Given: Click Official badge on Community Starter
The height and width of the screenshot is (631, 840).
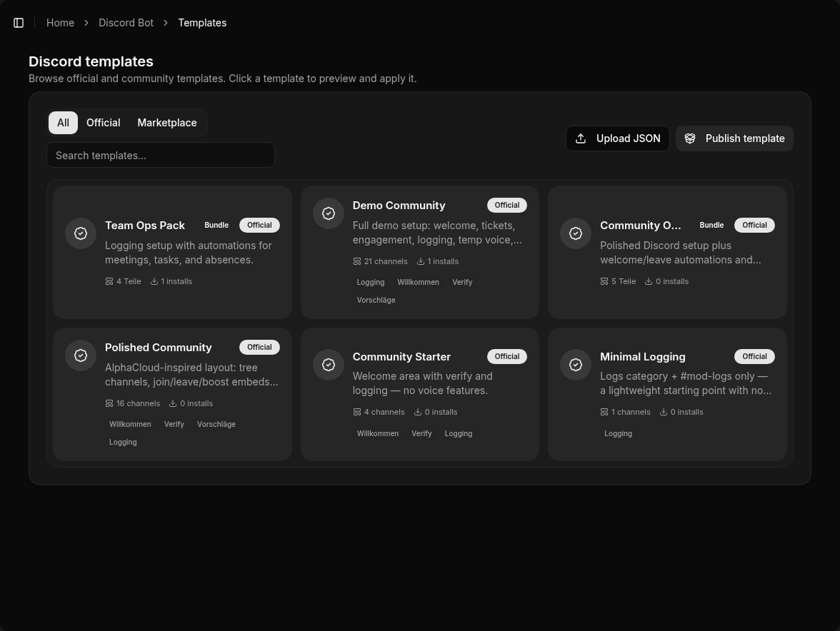Looking at the screenshot, I should [507, 356].
